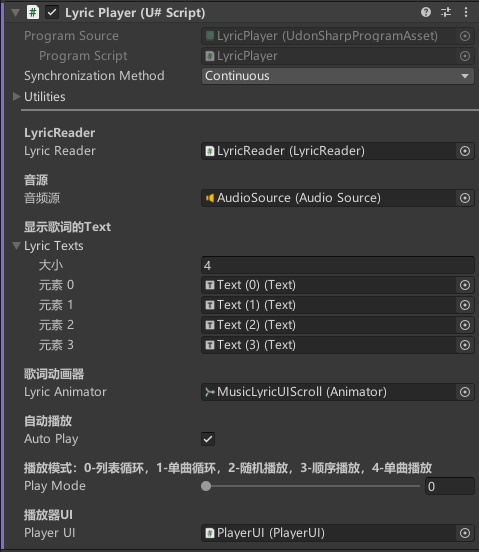Click the Synchronization Method label
Image resolution: width=479 pixels, height=552 pixels.
pos(94,76)
